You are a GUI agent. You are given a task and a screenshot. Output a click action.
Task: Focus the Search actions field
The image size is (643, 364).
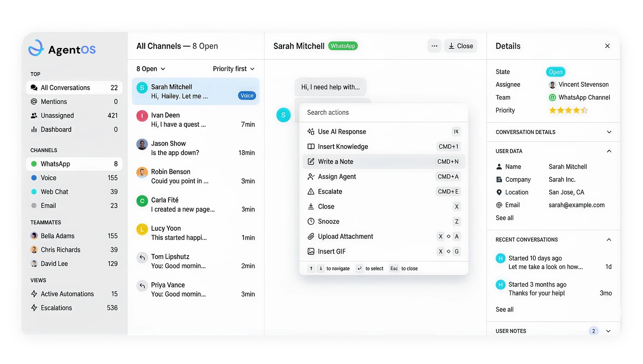(x=384, y=113)
